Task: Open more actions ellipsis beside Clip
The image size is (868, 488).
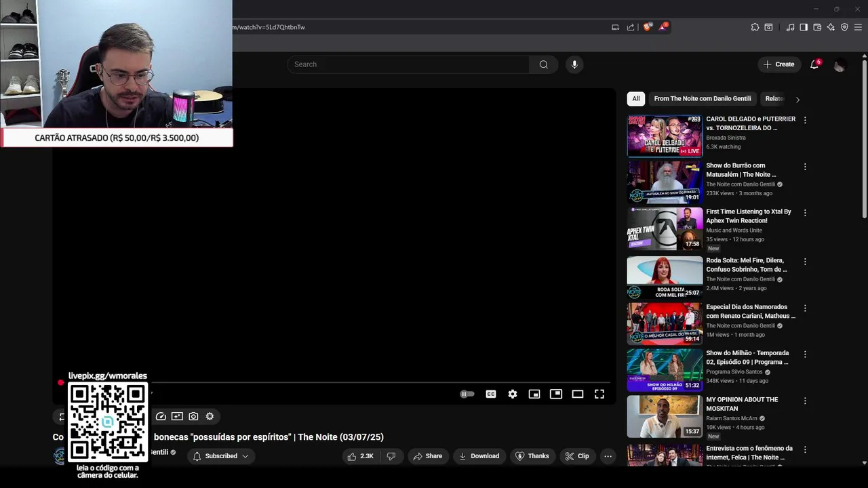Action: [x=608, y=456]
